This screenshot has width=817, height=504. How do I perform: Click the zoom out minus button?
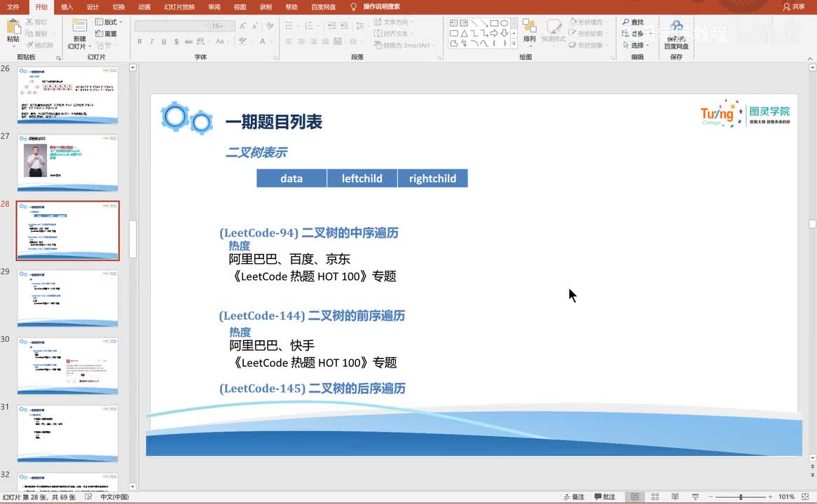[x=710, y=497]
